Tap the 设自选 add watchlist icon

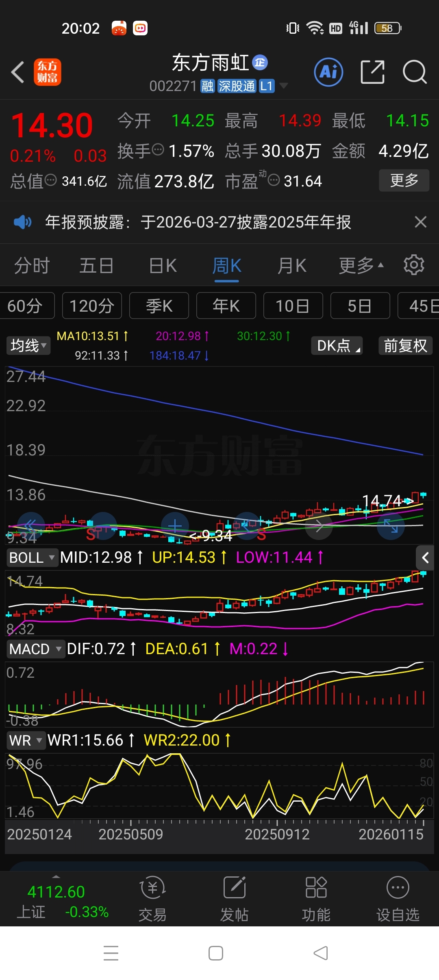pyautogui.click(x=398, y=898)
